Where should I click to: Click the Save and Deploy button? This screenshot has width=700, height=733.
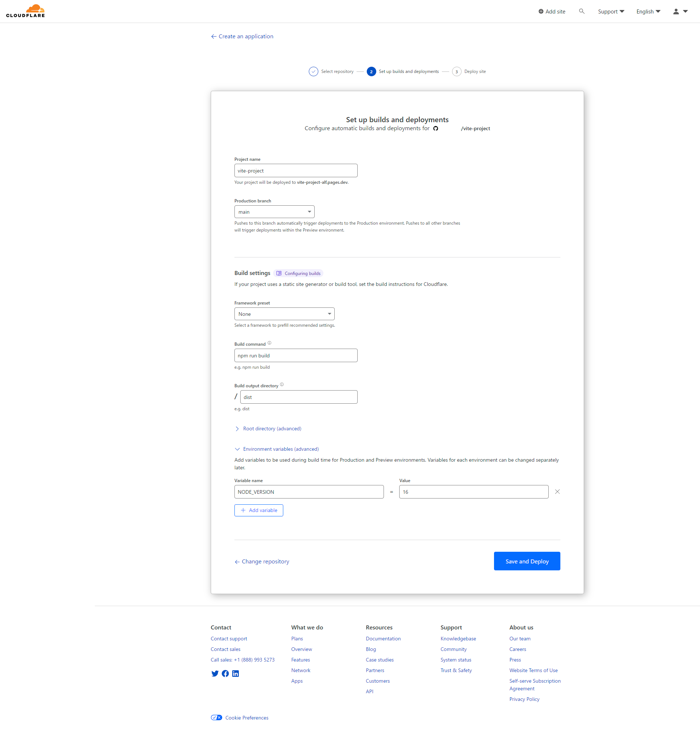(527, 561)
